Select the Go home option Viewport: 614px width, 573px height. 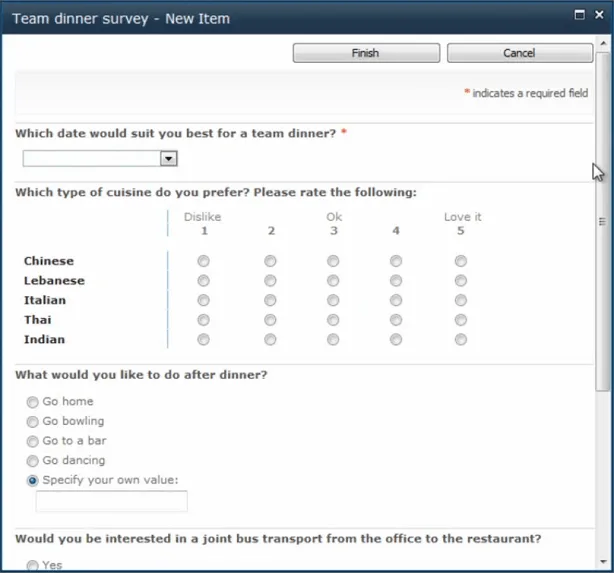coord(33,402)
